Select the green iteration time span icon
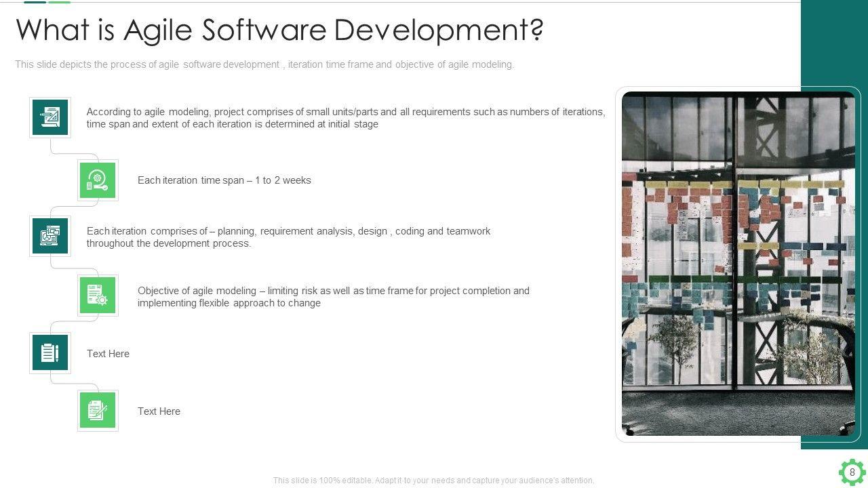The width and height of the screenshot is (868, 488). tap(98, 180)
